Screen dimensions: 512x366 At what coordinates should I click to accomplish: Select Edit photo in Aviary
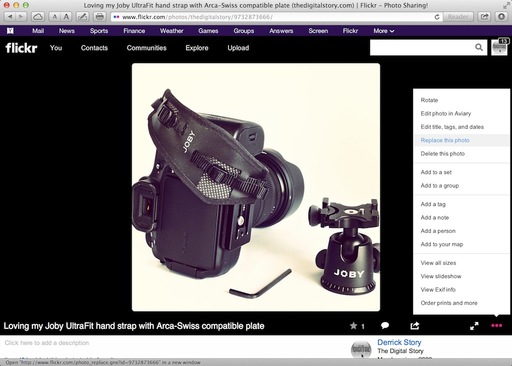coord(446,113)
